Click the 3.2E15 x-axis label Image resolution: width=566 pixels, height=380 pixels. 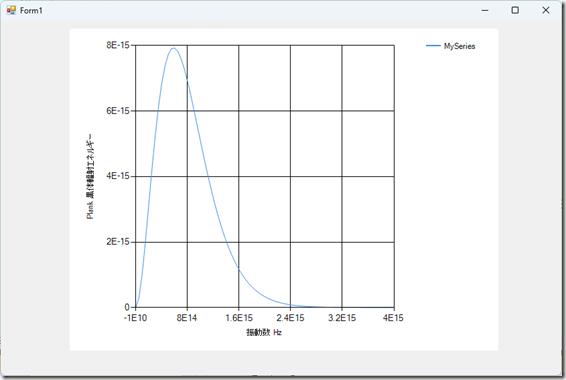click(x=342, y=318)
